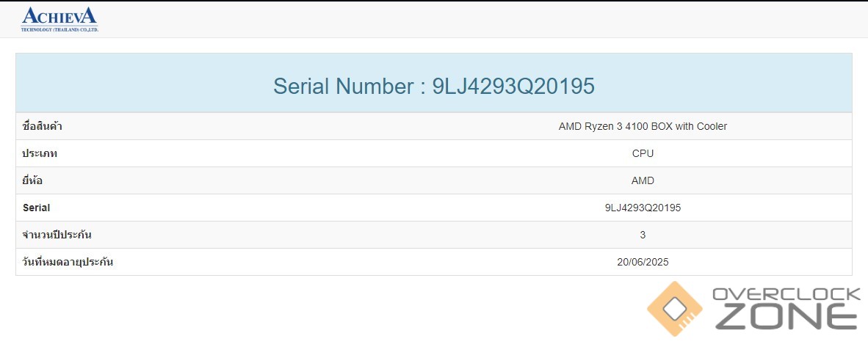The image size is (868, 344).
Task: Click the CPU value in the table
Action: [x=643, y=153]
